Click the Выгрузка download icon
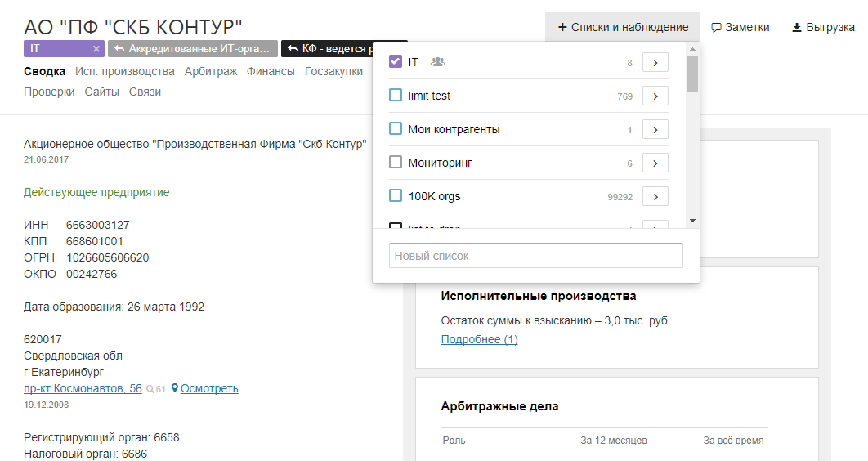The width and height of the screenshot is (868, 461). pos(797,28)
